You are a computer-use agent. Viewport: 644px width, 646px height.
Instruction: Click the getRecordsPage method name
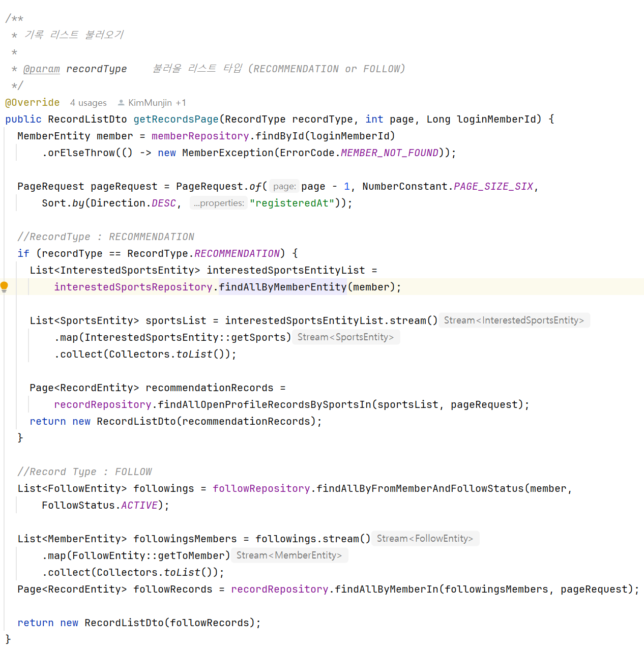coord(176,119)
